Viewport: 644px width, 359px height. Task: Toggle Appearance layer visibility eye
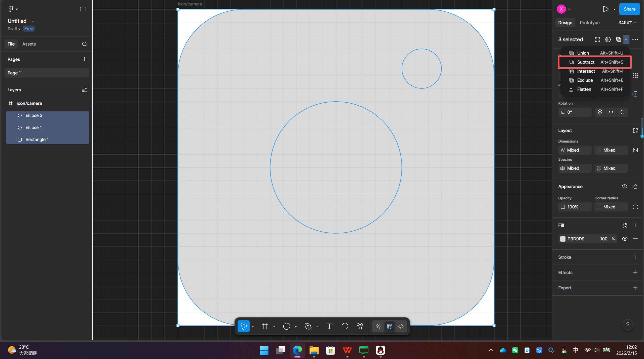pyautogui.click(x=624, y=187)
